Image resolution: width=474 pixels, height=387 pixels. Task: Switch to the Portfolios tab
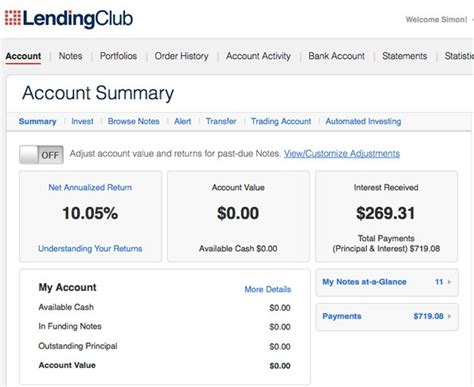118,56
